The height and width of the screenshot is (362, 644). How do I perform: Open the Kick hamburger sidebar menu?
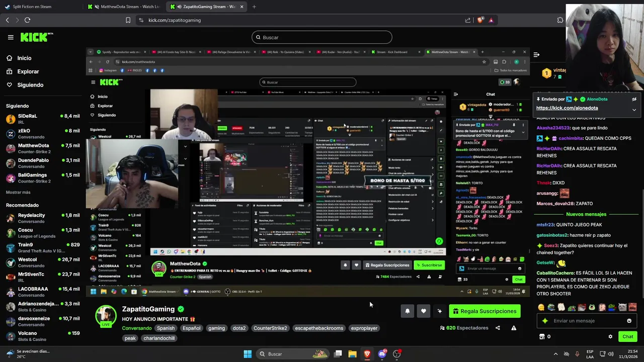pos(11,37)
